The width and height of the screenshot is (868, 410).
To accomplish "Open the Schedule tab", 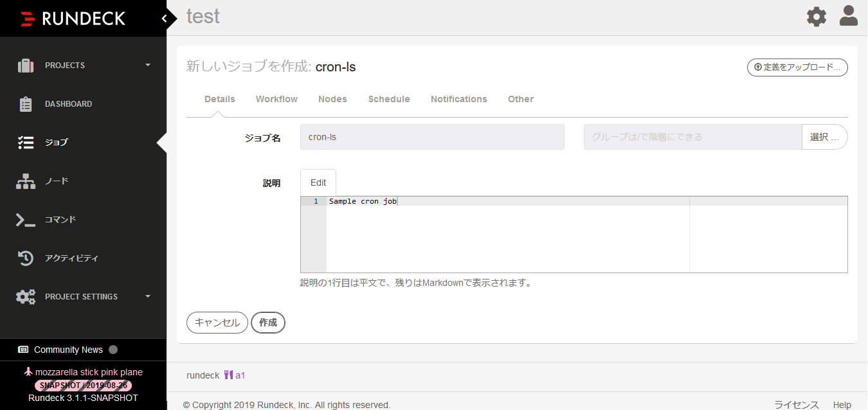I will point(388,99).
